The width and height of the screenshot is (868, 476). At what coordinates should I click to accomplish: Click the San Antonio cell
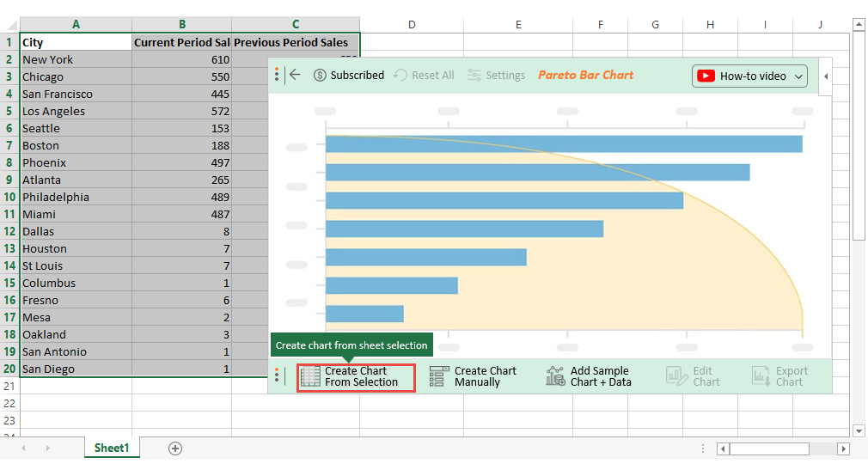coord(76,351)
